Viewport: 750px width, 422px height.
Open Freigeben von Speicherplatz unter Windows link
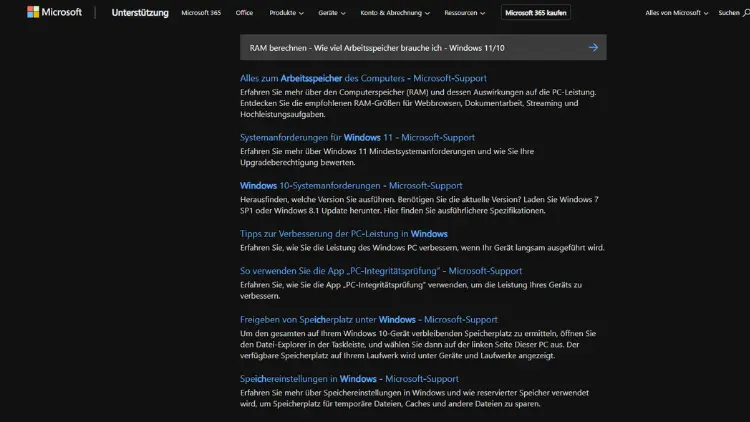pos(368,320)
